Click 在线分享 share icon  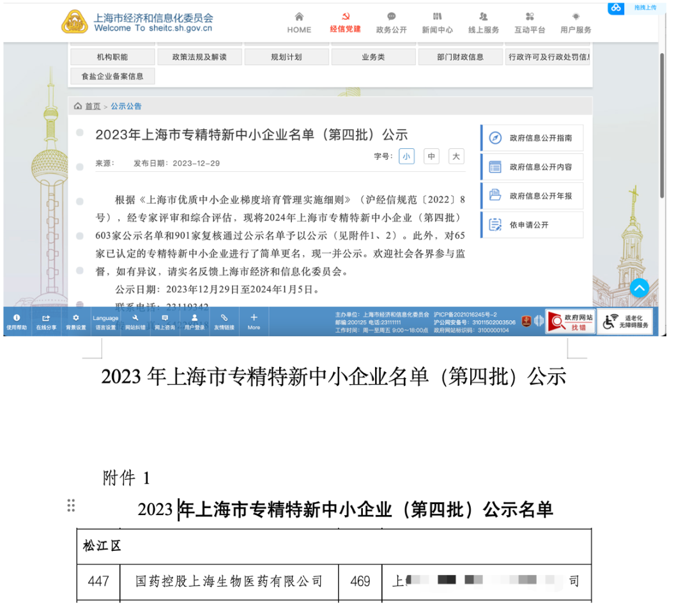(x=46, y=318)
